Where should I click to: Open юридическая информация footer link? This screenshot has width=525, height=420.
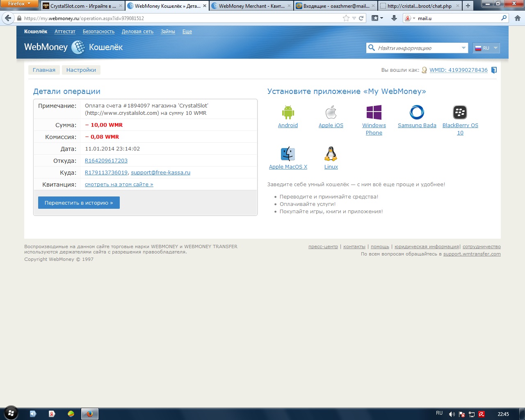[x=427, y=247]
